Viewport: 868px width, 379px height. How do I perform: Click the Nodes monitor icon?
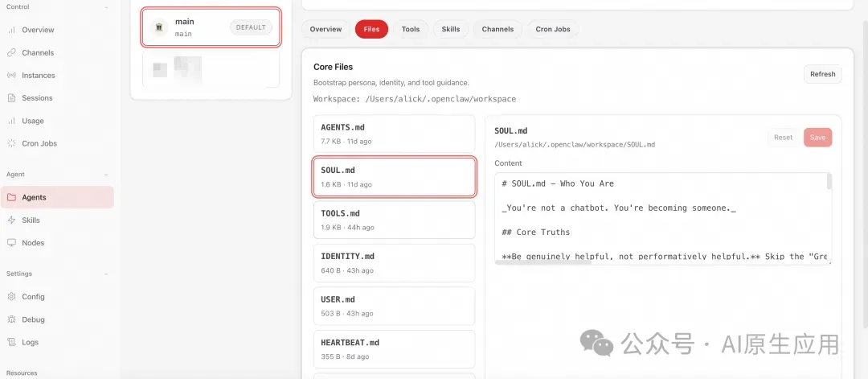(x=11, y=243)
